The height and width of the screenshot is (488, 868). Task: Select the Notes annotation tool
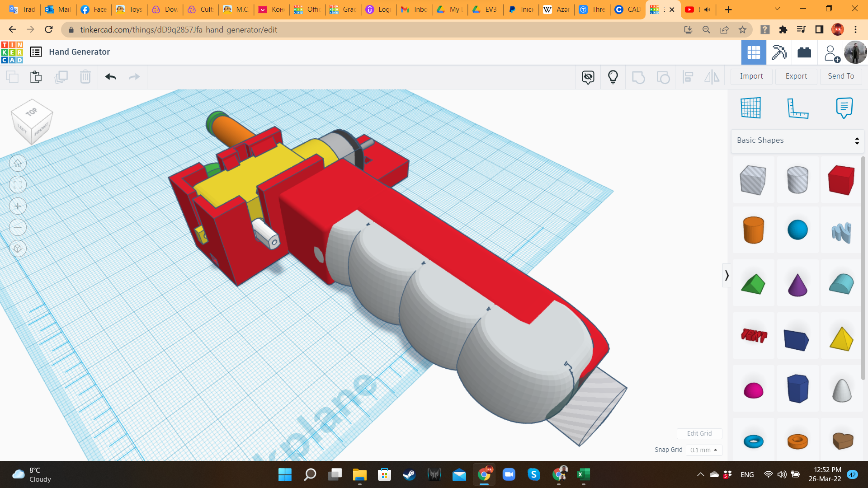(x=844, y=108)
